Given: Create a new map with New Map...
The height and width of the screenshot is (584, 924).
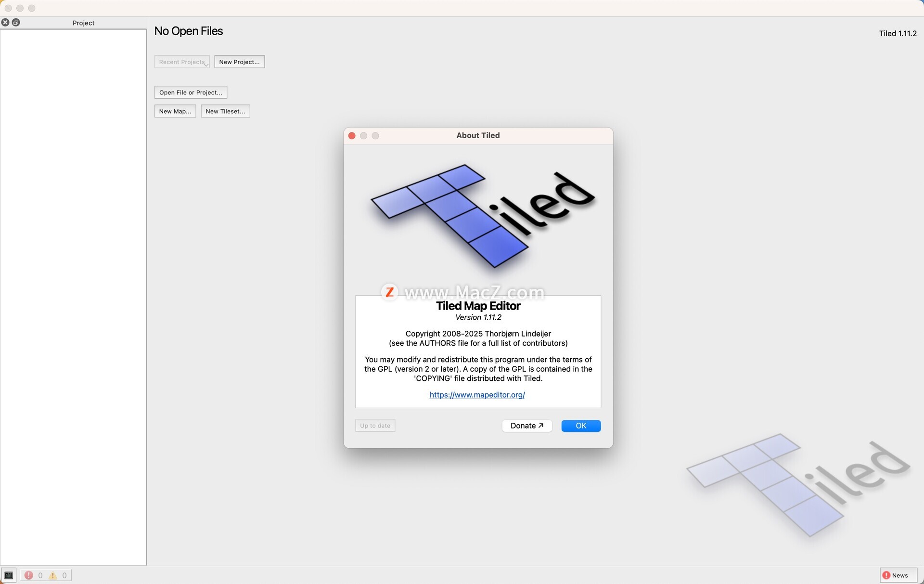Looking at the screenshot, I should 175,111.
